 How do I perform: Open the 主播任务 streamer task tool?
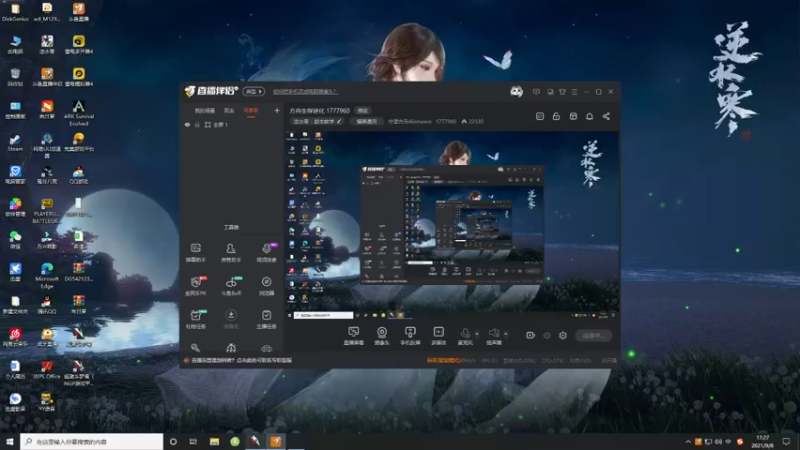pyautogui.click(x=266, y=319)
